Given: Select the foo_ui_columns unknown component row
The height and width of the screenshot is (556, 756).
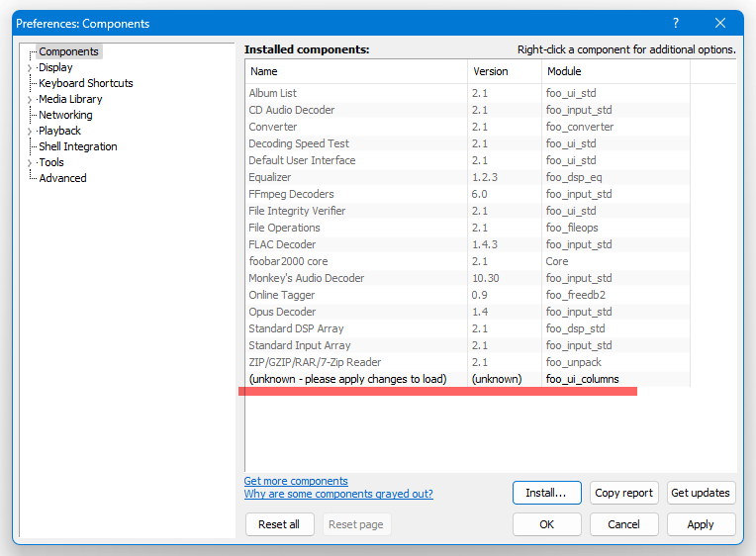Looking at the screenshot, I should (468, 379).
